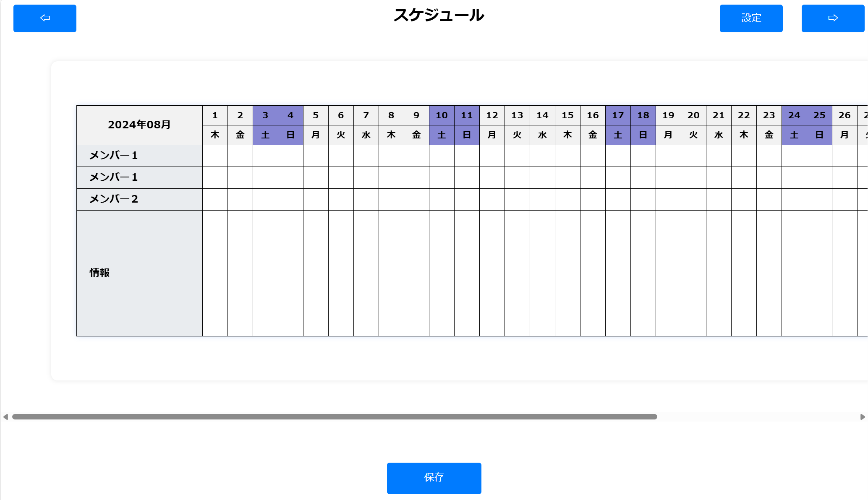Click the left scrollbar arrow

pos(5,417)
